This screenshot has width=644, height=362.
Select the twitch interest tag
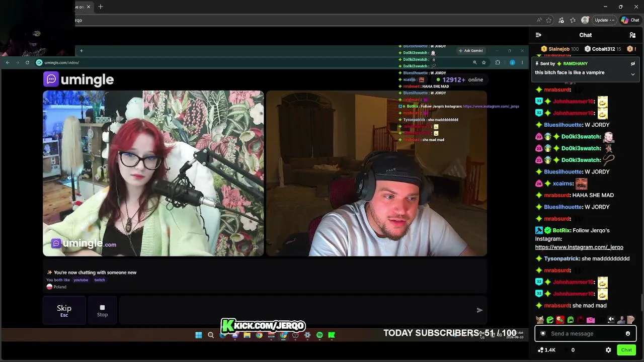[x=100, y=280]
